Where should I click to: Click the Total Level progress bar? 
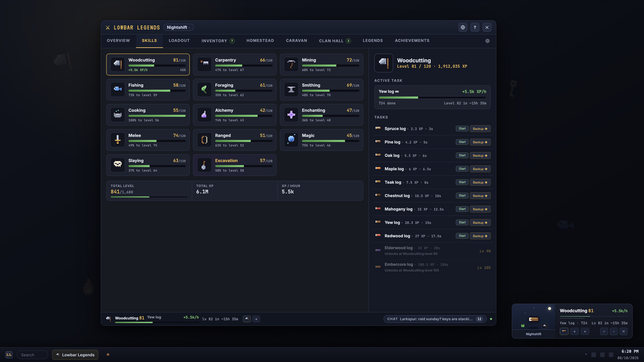pyautogui.click(x=149, y=197)
